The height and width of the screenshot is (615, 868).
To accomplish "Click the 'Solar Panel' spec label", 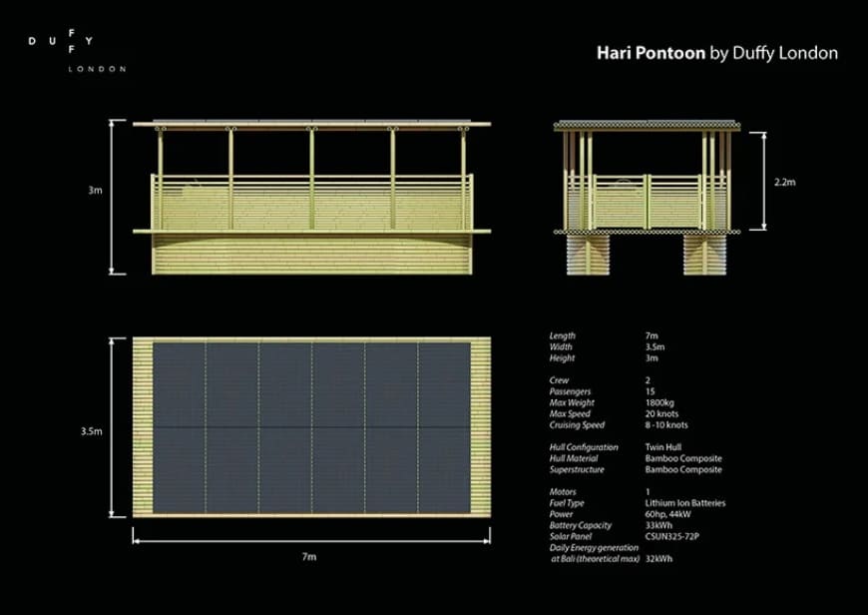I will (571, 536).
